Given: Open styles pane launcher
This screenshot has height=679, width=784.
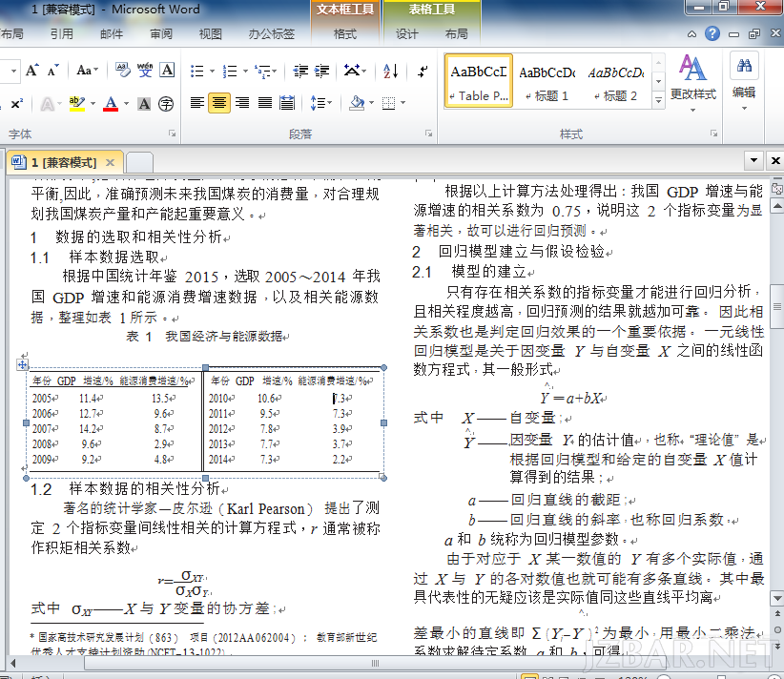Looking at the screenshot, I should click(713, 134).
